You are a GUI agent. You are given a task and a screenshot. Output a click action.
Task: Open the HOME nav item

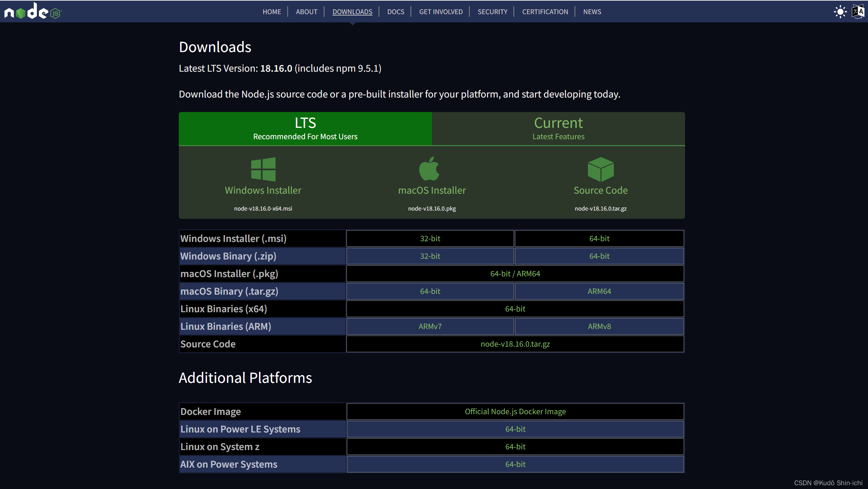coord(272,12)
